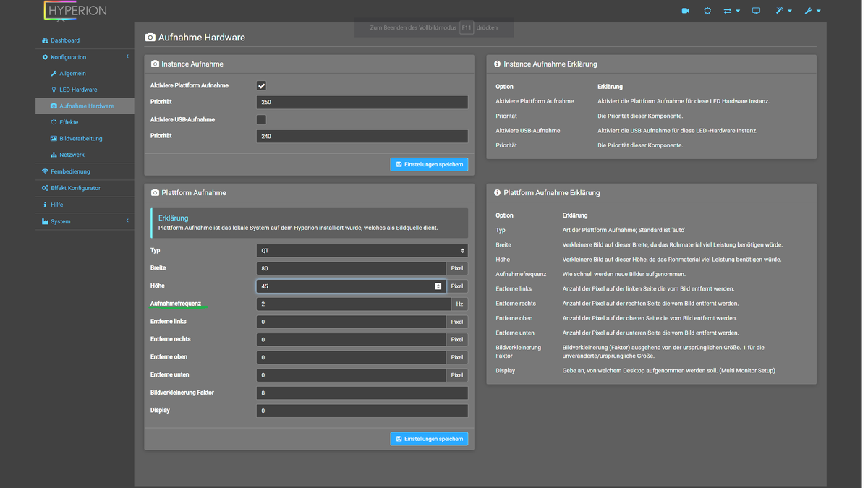This screenshot has height=488, width=868.
Task: Click info icon in Instance Aufnahme Erklärung
Action: coord(497,64)
